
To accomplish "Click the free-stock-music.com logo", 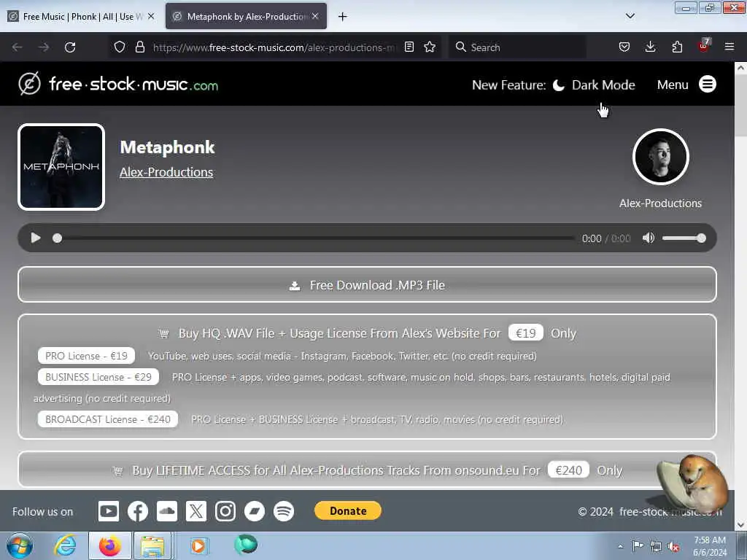I will 118,85.
